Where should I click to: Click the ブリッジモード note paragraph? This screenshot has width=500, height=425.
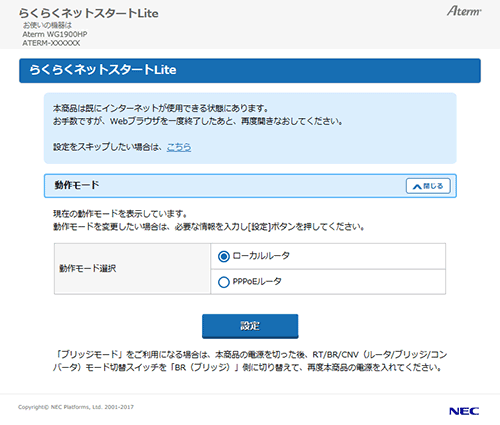point(250,361)
